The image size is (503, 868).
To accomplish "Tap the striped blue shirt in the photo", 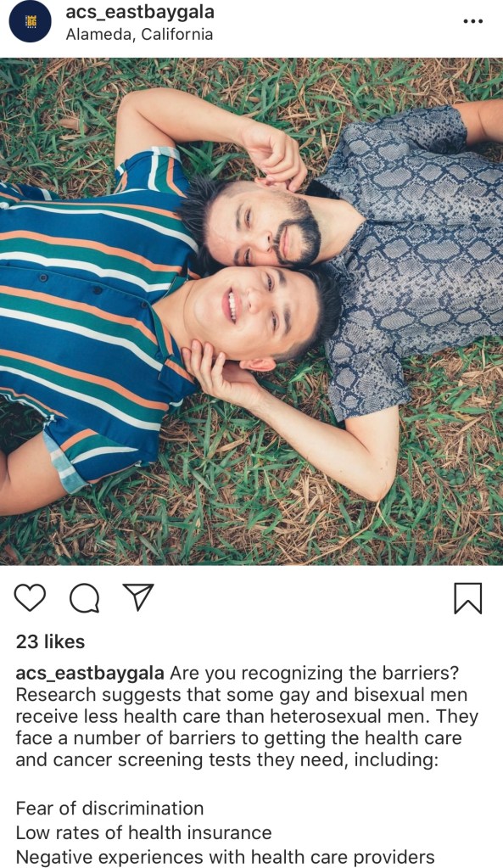I will [x=88, y=310].
